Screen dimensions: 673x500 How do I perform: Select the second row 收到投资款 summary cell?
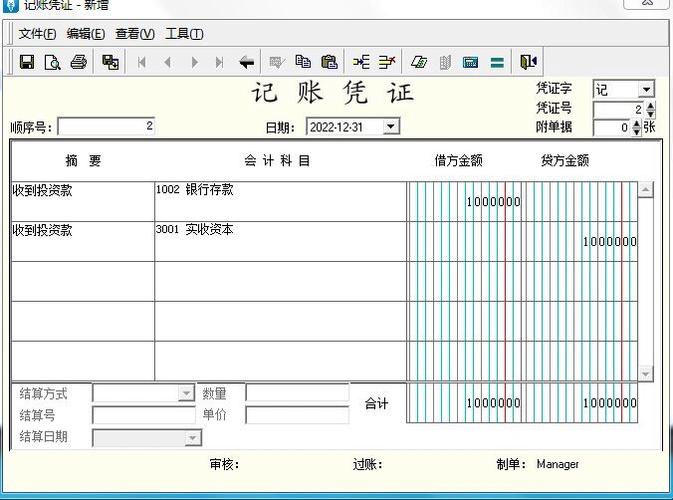(x=83, y=241)
